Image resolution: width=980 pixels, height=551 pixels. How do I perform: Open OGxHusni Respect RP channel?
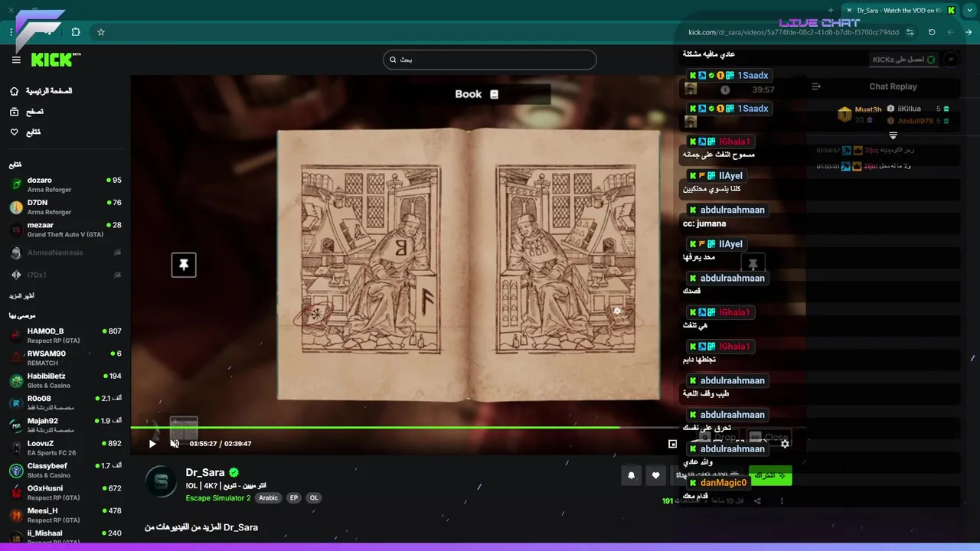(x=65, y=492)
